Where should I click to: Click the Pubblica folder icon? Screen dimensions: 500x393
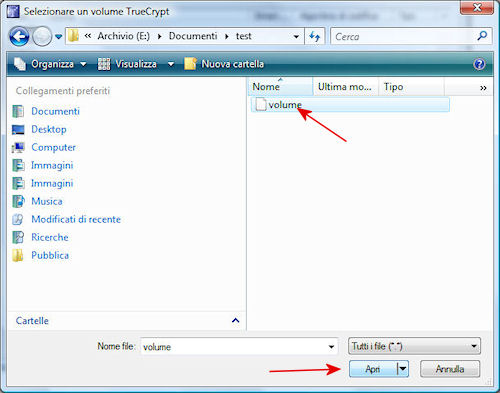click(18, 255)
